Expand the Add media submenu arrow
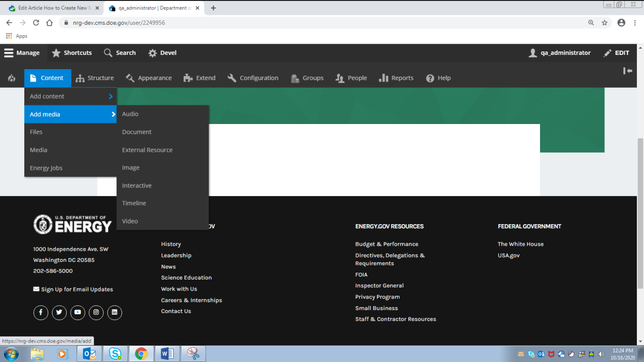The width and height of the screenshot is (644, 362). (x=113, y=114)
